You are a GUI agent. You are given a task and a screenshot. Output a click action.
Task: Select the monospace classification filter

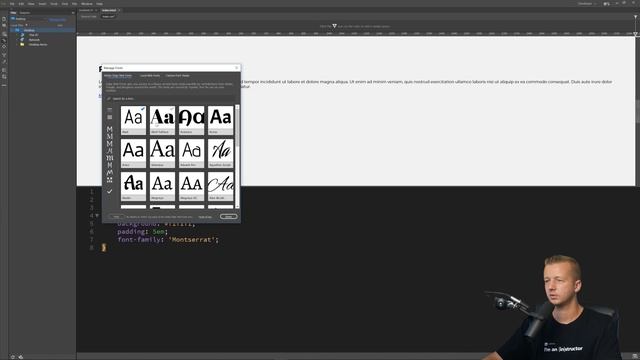109,165
